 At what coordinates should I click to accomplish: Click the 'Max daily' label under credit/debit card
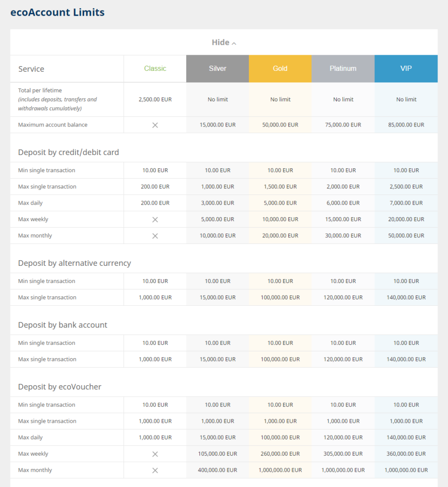pyautogui.click(x=30, y=203)
